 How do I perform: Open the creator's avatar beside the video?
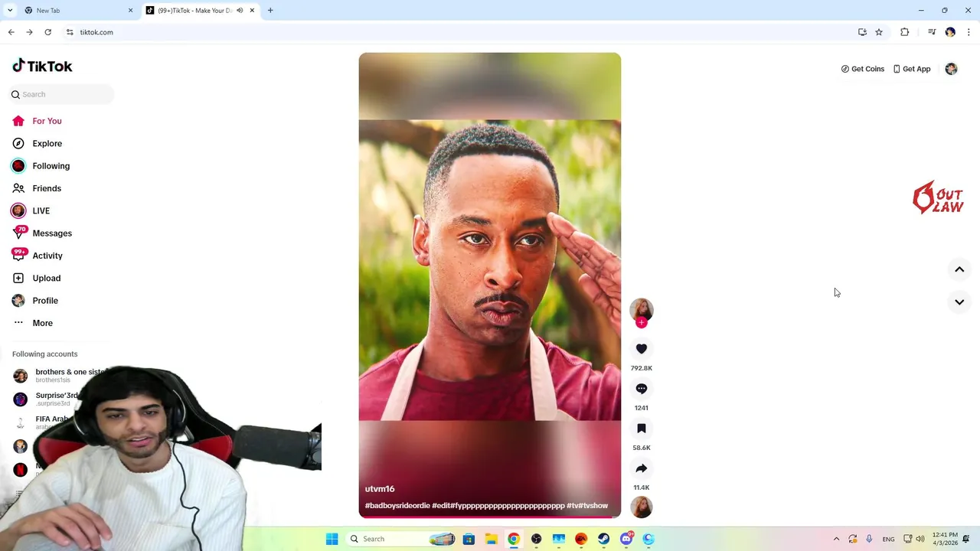[642, 309]
